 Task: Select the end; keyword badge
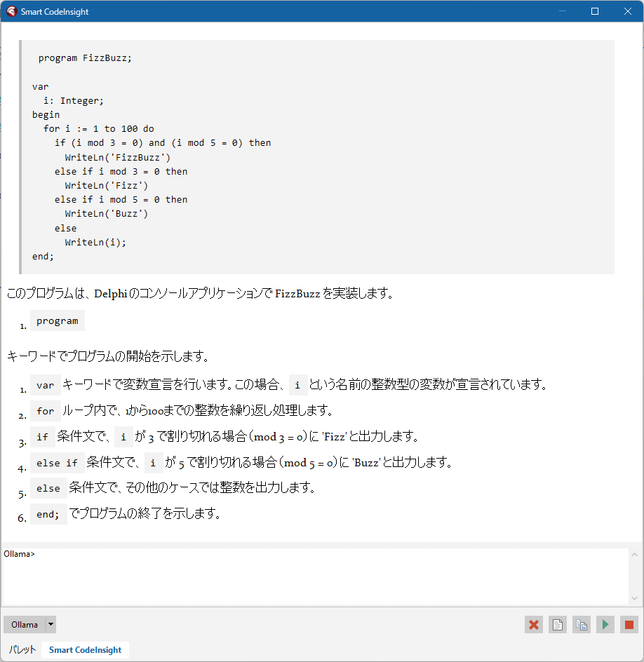(x=48, y=513)
